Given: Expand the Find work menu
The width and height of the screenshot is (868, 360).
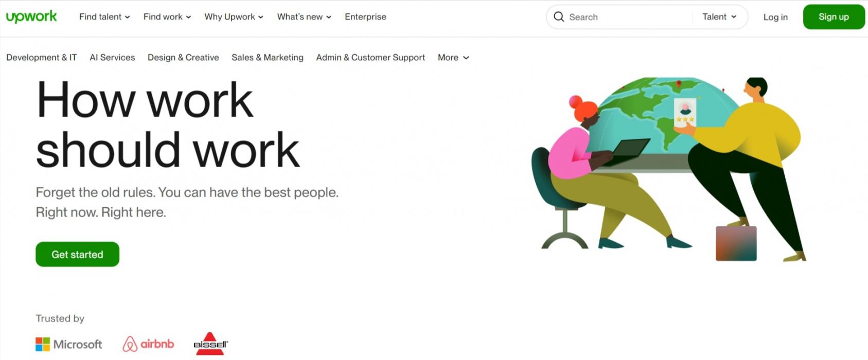Looking at the screenshot, I should click(x=167, y=17).
